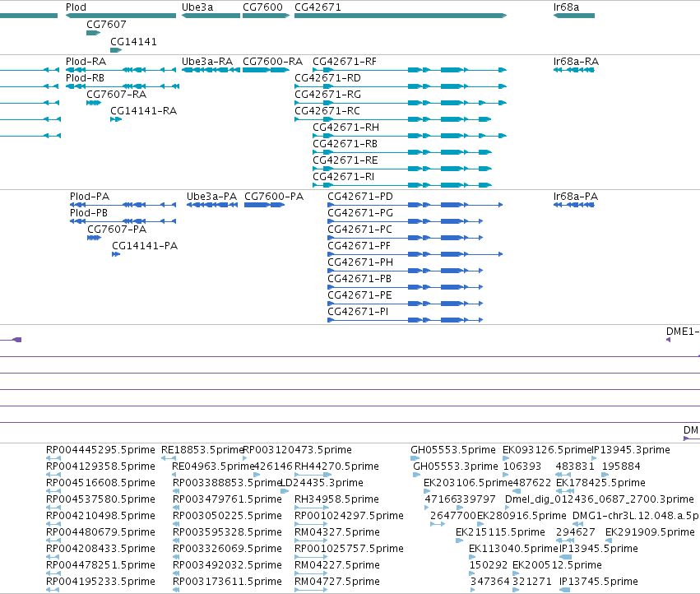Image resolution: width=700 pixels, height=594 pixels.
Task: Open the Plod-PB protein label
Action: (88, 213)
